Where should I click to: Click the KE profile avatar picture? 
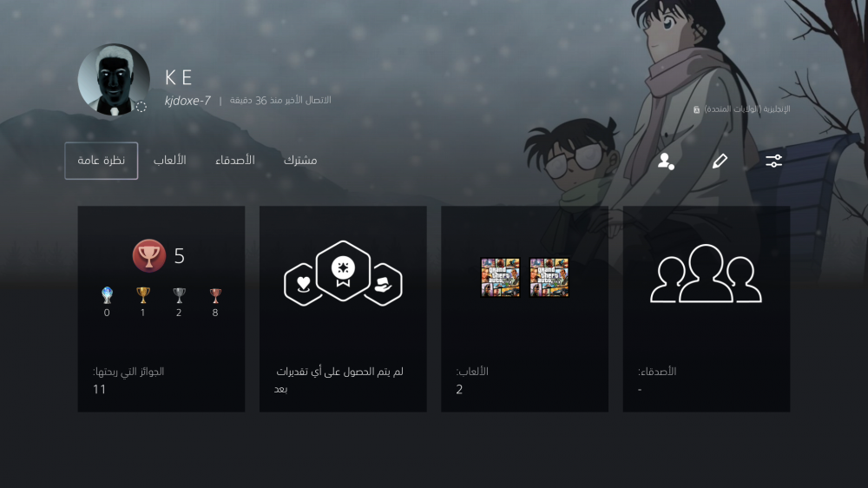pyautogui.click(x=114, y=80)
